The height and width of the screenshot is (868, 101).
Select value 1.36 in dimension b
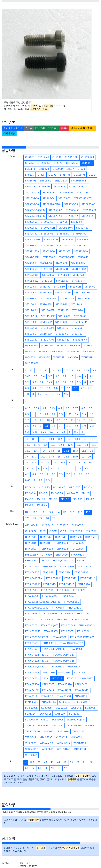(x=69, y=414)
